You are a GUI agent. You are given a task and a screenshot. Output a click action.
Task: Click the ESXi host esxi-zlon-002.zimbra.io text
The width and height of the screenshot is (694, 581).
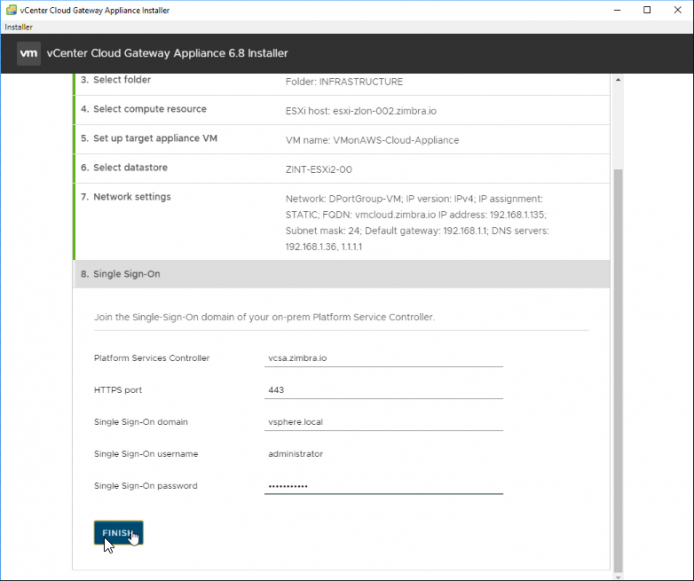pyautogui.click(x=361, y=111)
